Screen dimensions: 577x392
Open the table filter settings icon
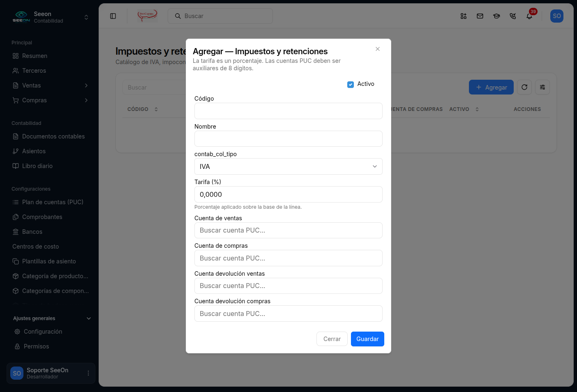point(542,87)
